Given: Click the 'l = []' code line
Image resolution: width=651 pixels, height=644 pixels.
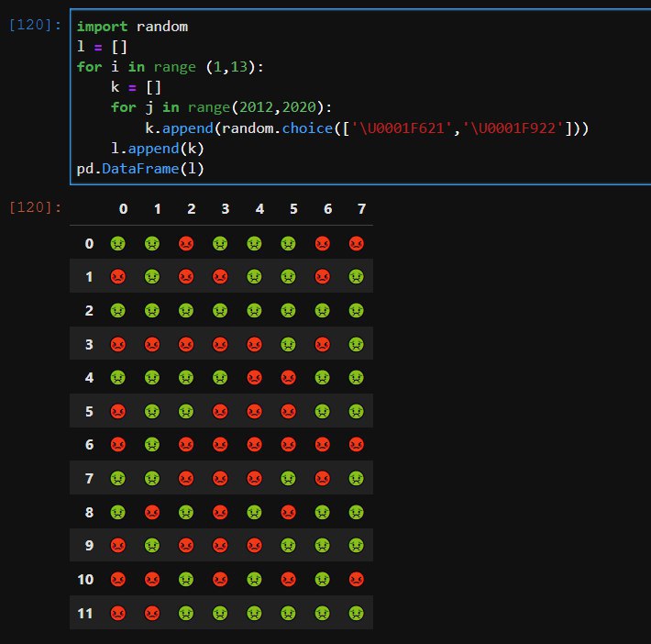Looking at the screenshot, I should [102, 47].
